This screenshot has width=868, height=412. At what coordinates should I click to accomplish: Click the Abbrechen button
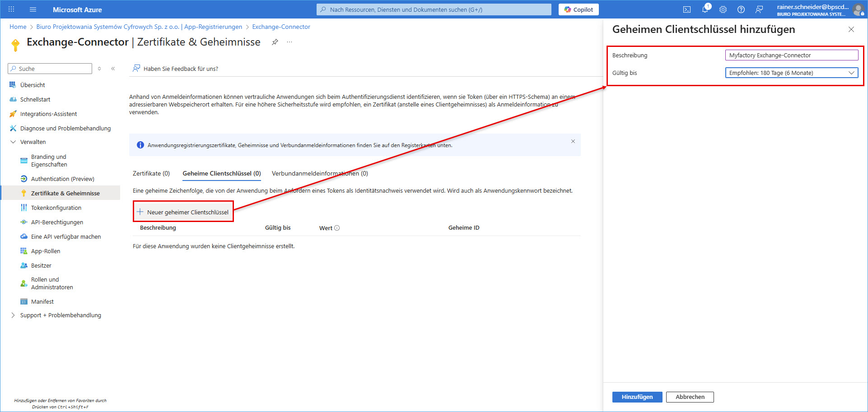pyautogui.click(x=690, y=397)
